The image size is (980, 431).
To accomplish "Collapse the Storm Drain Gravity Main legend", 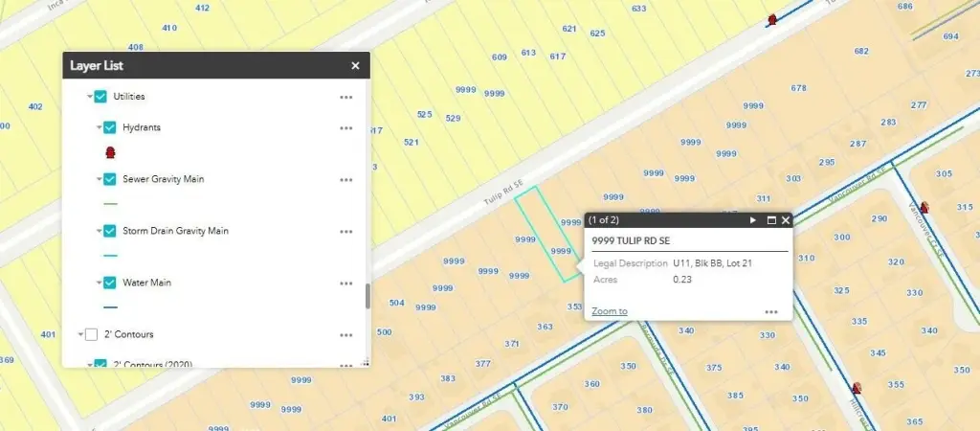I will point(99,231).
